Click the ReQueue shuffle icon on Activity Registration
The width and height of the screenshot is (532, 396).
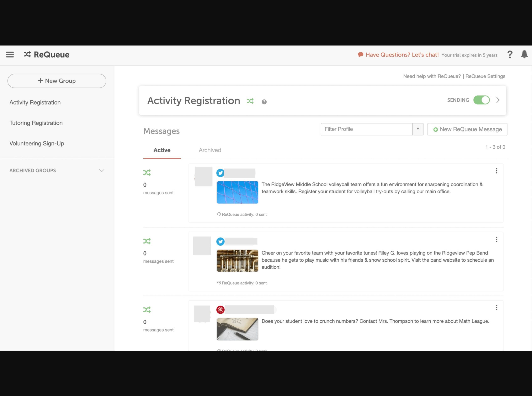[x=250, y=100]
